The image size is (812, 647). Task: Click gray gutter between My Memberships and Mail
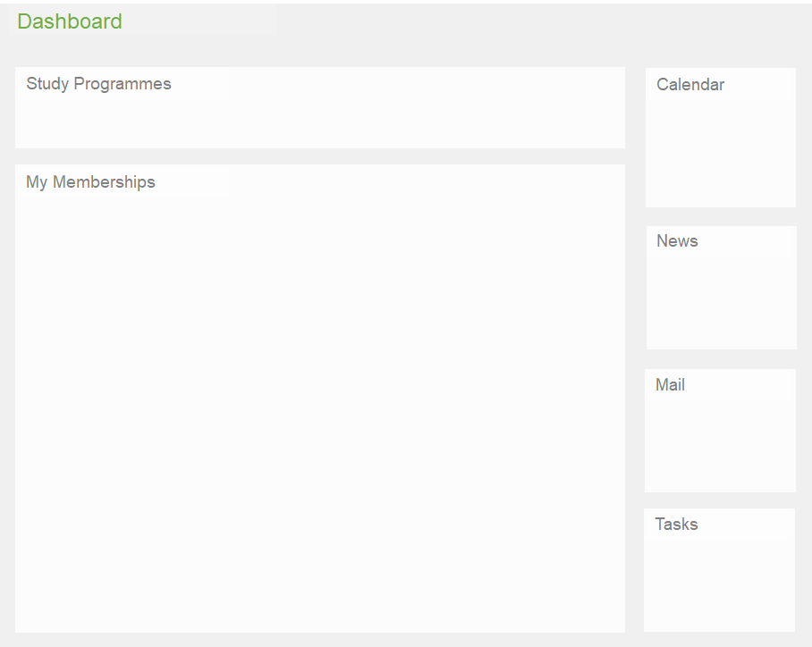[635, 429]
